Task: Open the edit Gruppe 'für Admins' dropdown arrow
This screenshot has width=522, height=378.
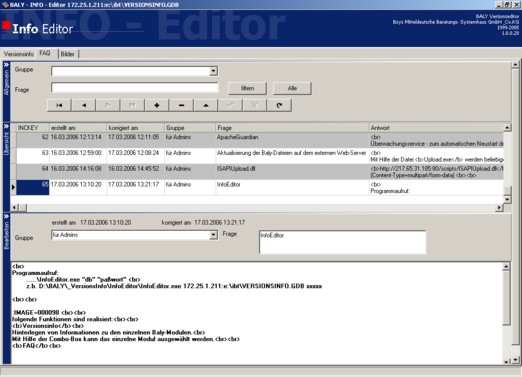Action: (x=214, y=235)
